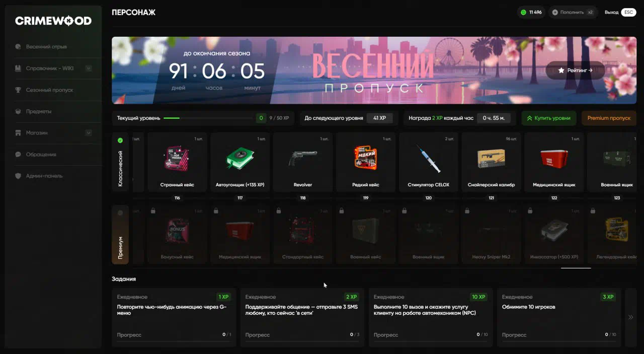
Task: Click the plus icon next to Пополнить
Action: click(555, 12)
